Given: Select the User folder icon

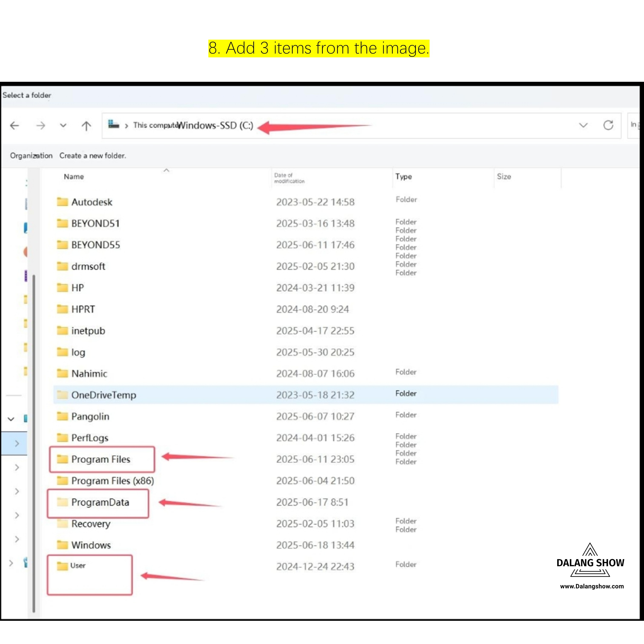Looking at the screenshot, I should pyautogui.click(x=62, y=566).
